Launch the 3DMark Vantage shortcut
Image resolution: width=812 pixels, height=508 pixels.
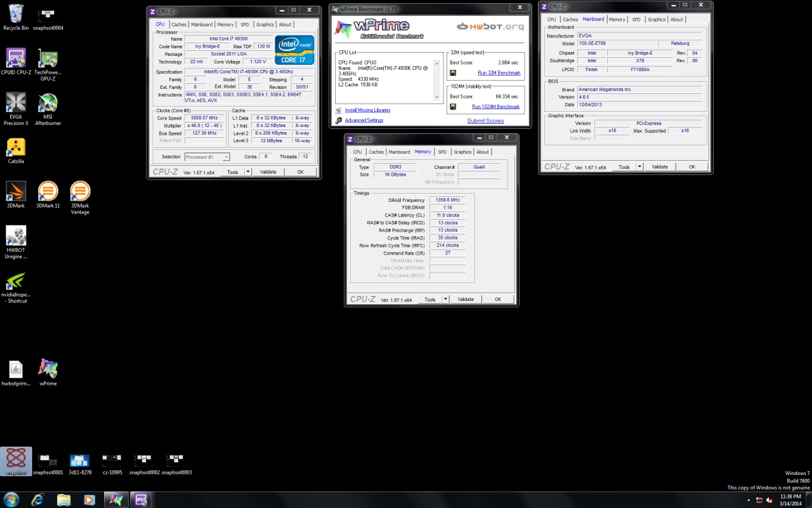(80, 192)
